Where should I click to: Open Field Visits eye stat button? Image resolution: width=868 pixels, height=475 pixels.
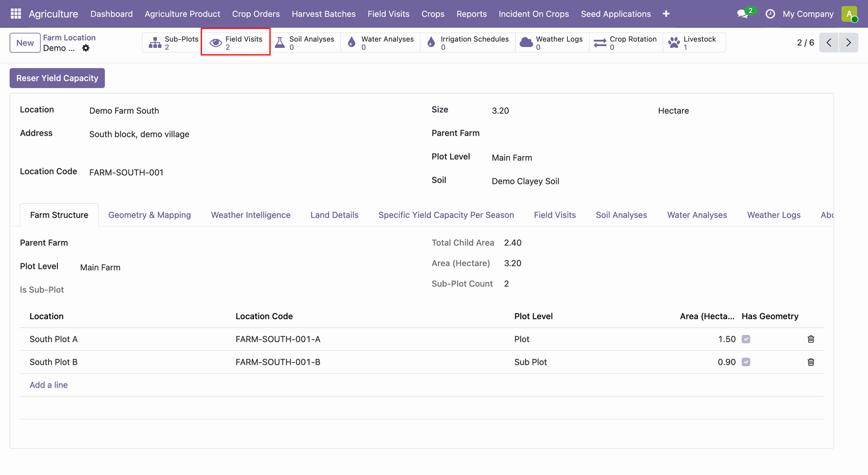pyautogui.click(x=236, y=42)
